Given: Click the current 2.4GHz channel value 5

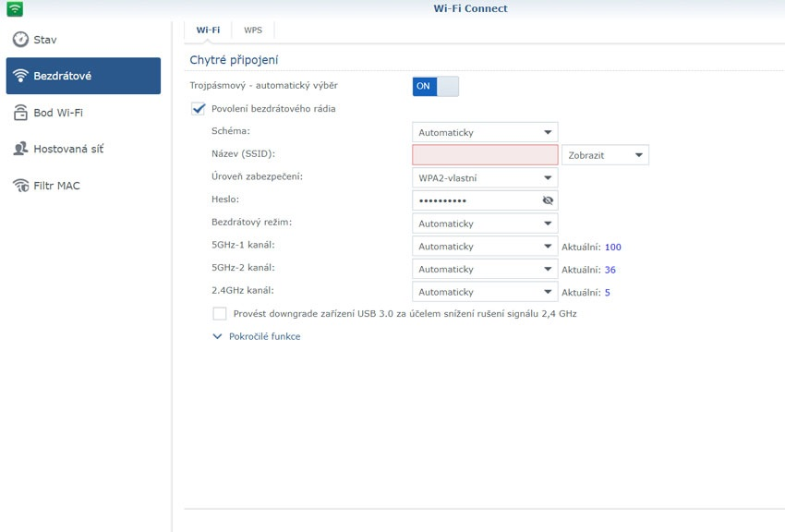Looking at the screenshot, I should pos(608,293).
